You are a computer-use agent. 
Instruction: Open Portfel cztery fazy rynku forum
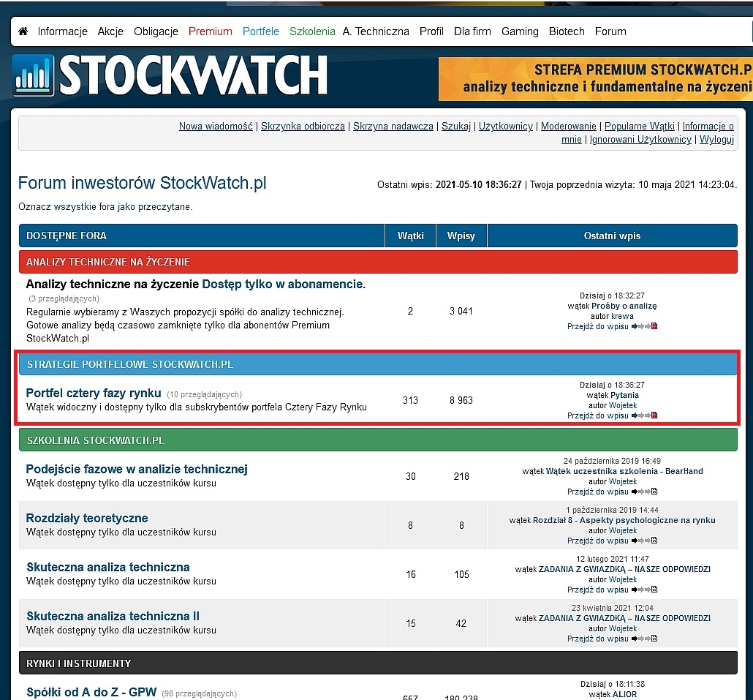pyautogui.click(x=93, y=393)
